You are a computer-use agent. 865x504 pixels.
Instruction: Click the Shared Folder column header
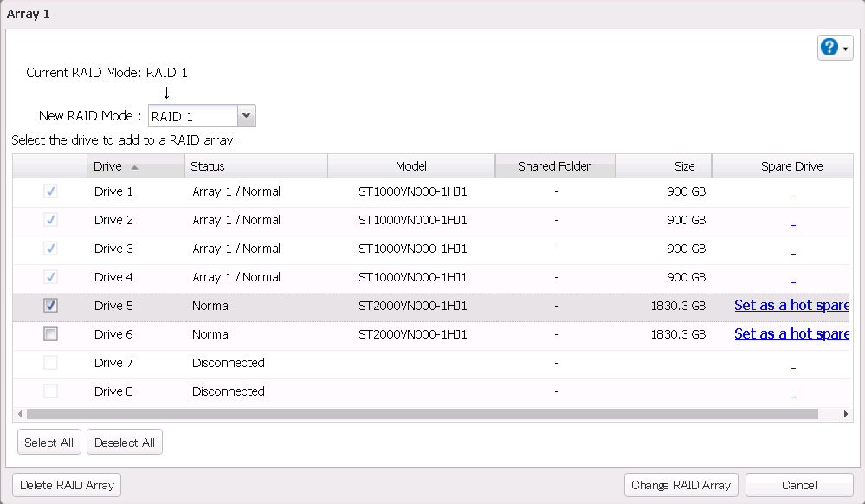click(555, 166)
